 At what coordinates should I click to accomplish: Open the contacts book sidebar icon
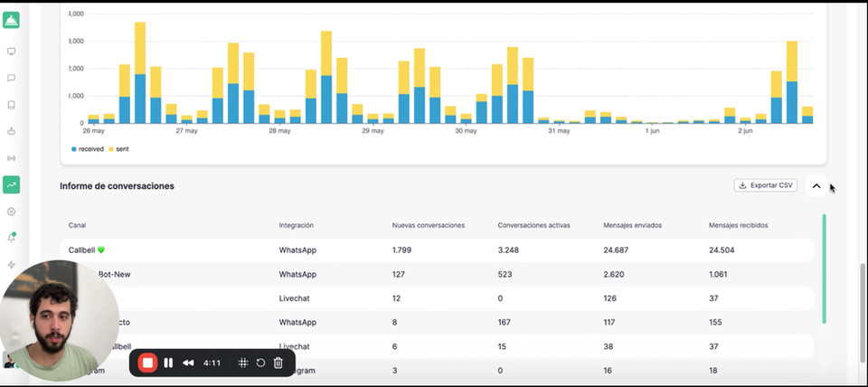11,105
